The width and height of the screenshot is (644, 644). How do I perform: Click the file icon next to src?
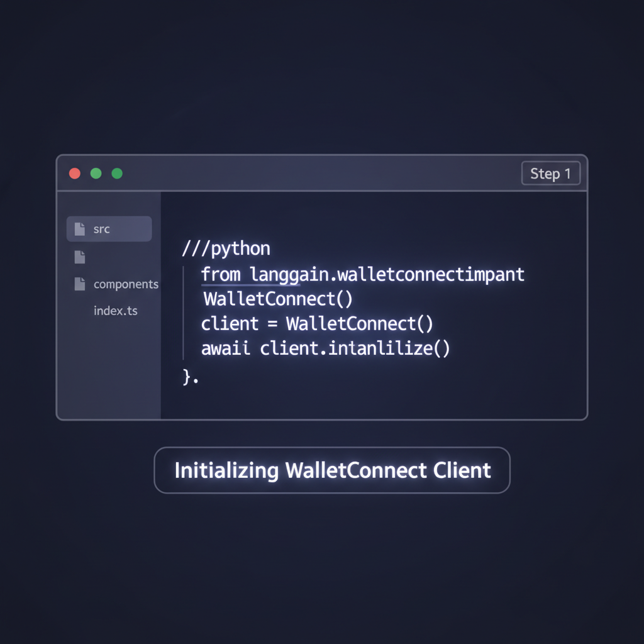pos(80,229)
